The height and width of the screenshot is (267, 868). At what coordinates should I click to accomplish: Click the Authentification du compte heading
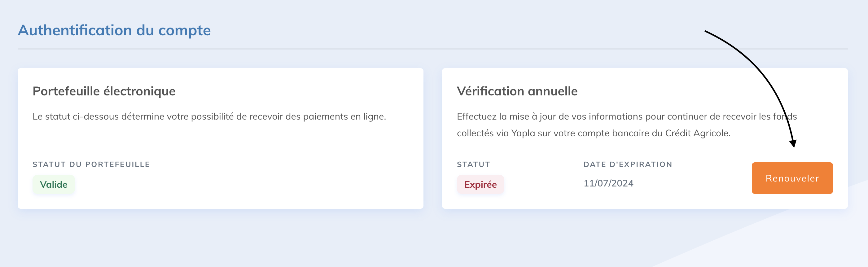click(x=114, y=30)
